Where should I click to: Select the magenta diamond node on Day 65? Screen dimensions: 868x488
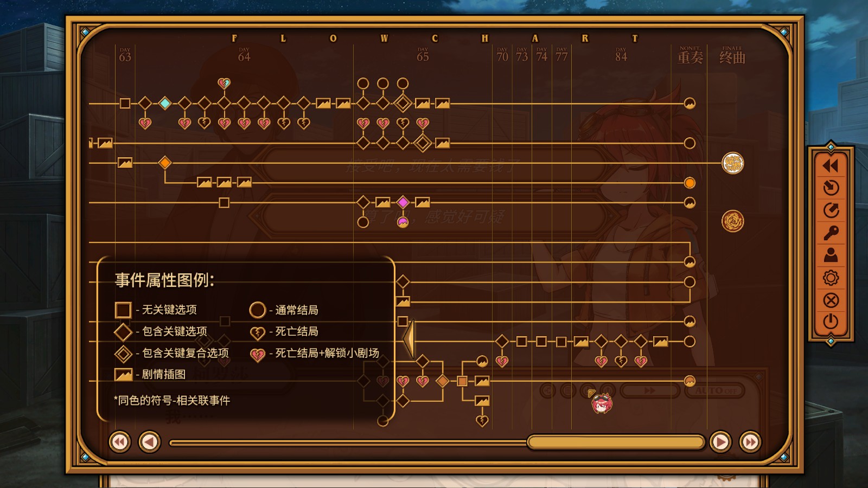click(403, 202)
